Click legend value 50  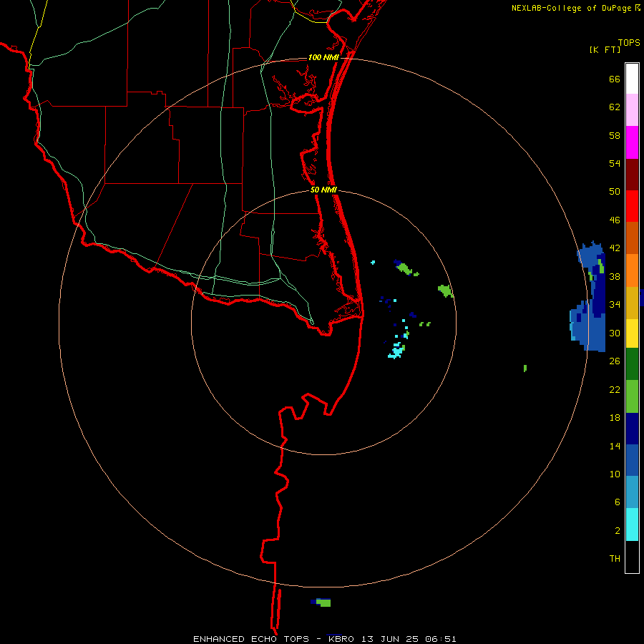click(615, 192)
